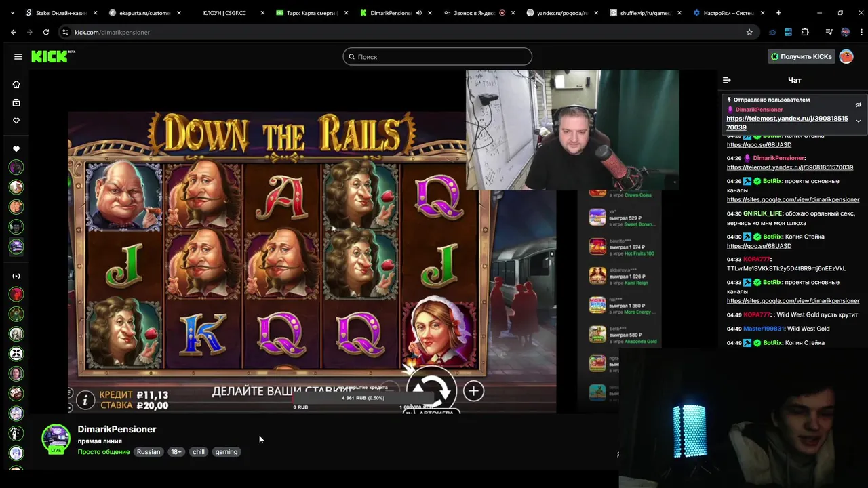The height and width of the screenshot is (488, 868).
Task: Hide the pinned message eye-slash icon
Action: [x=858, y=105]
